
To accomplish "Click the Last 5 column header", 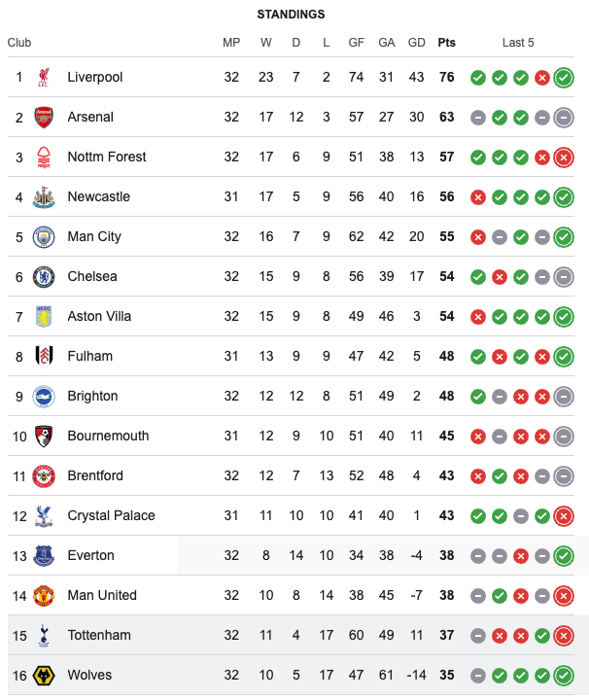I will (518, 43).
